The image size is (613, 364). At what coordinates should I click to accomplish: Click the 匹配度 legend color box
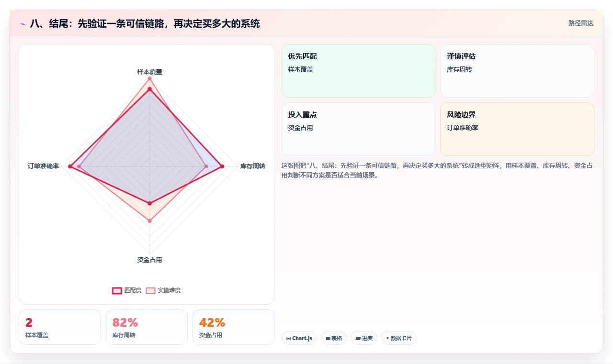[x=117, y=290]
